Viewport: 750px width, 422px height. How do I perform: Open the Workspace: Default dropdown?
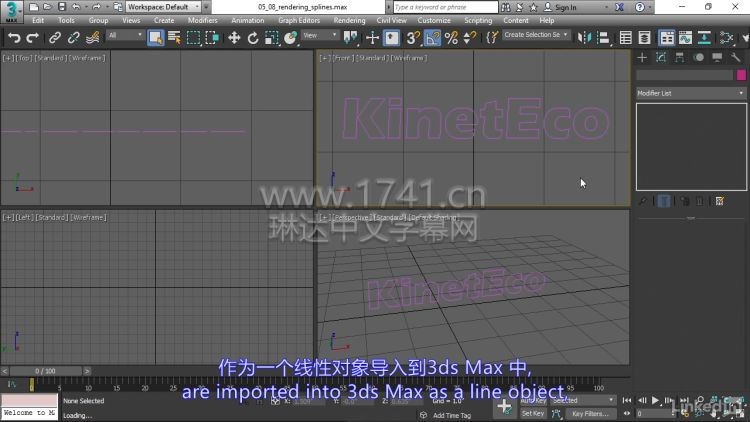[x=163, y=7]
